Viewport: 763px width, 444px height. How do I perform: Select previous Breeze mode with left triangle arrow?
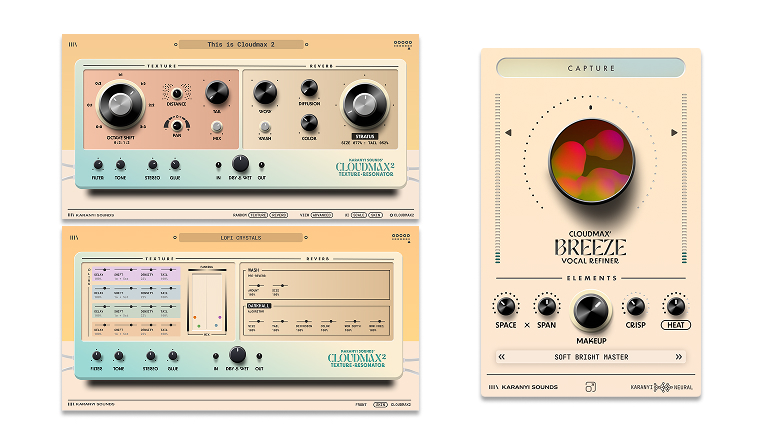508,132
